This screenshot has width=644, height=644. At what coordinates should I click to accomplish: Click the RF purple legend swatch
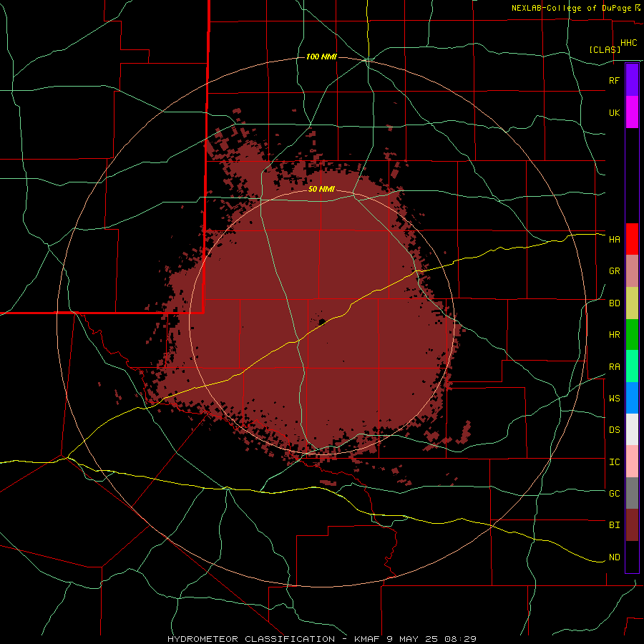tap(632, 80)
